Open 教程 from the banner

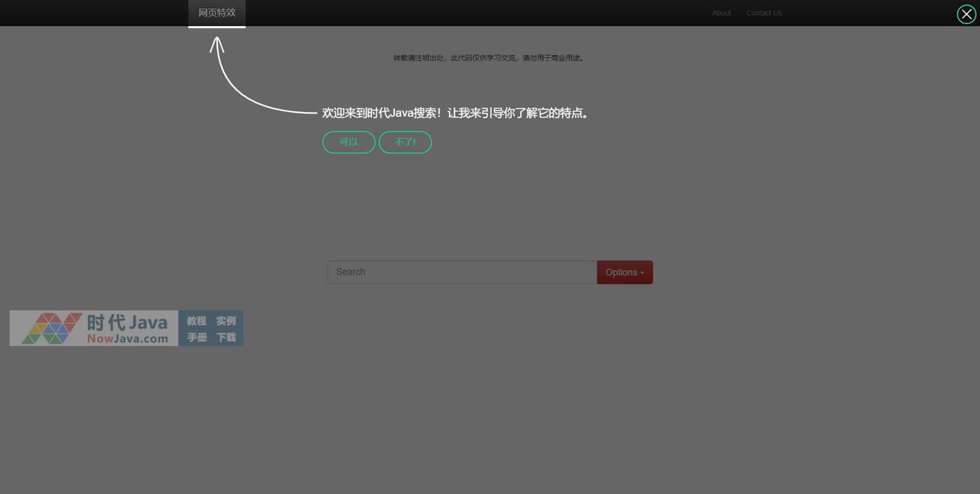click(197, 321)
